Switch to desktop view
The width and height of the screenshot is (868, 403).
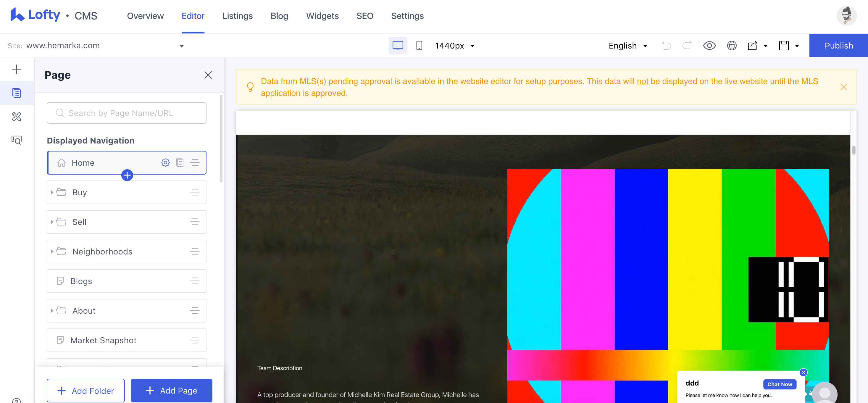click(398, 46)
